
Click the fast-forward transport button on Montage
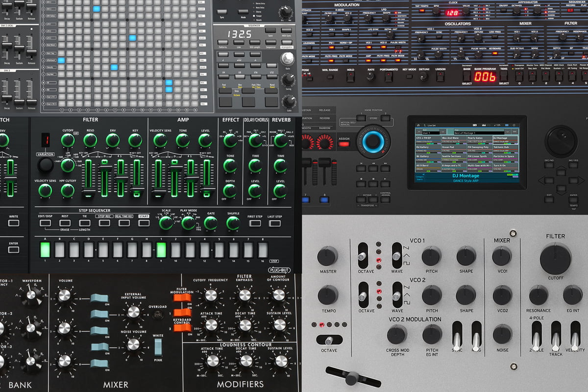pos(385,168)
